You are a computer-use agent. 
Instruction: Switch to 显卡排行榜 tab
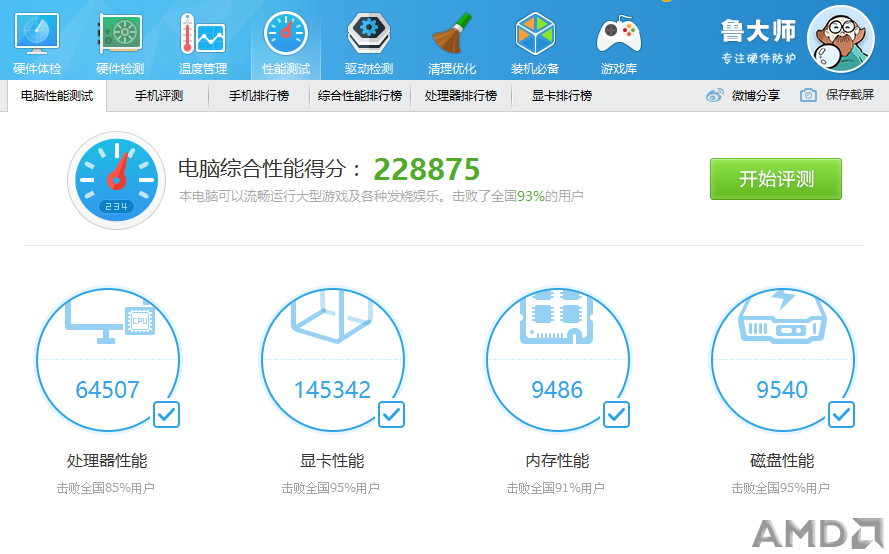[562, 96]
